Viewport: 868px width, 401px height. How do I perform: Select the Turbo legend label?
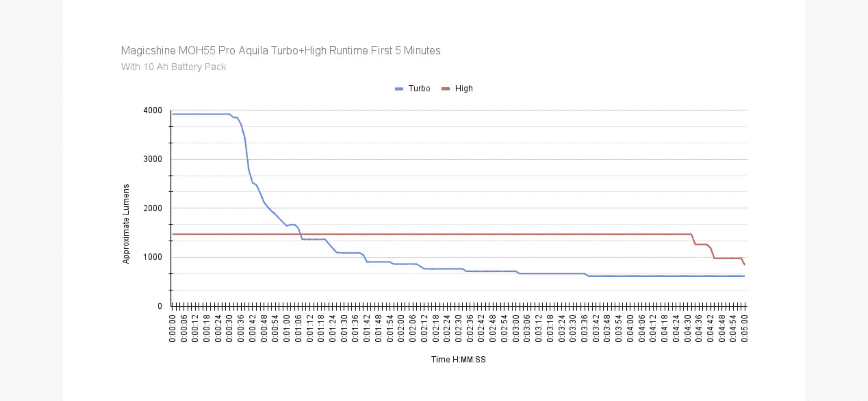point(419,88)
